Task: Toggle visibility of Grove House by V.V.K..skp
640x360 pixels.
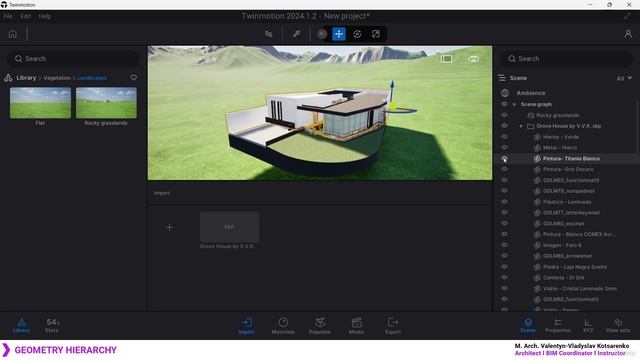Action: [x=504, y=126]
